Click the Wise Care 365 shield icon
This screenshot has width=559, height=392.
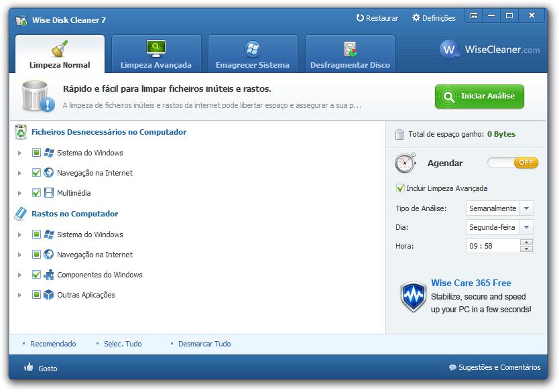[413, 296]
